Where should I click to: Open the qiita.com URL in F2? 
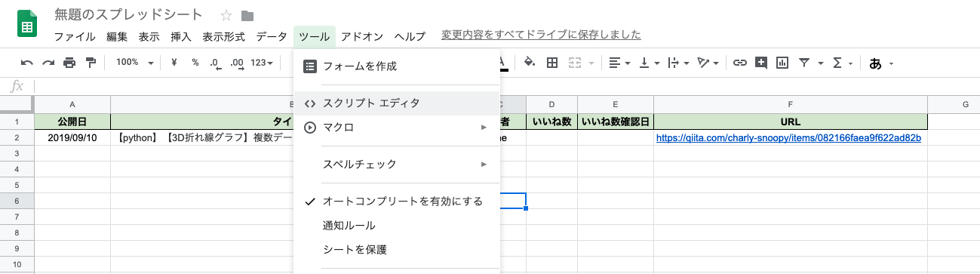coord(788,138)
